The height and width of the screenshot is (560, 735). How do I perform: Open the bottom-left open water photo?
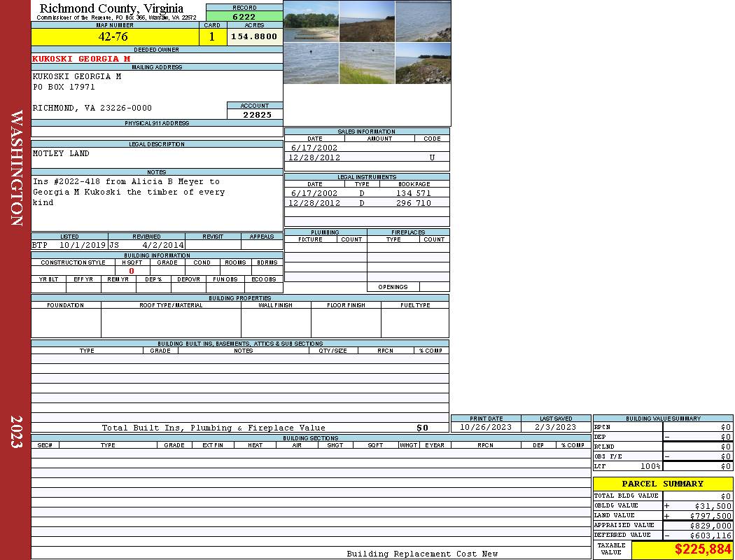pyautogui.click(x=311, y=64)
